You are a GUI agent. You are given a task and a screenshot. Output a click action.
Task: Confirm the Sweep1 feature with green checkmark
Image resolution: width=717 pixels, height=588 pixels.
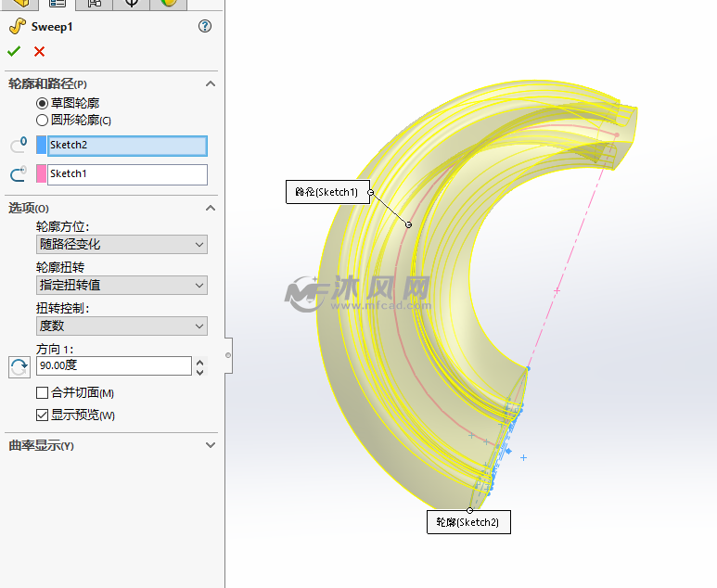click(x=14, y=51)
